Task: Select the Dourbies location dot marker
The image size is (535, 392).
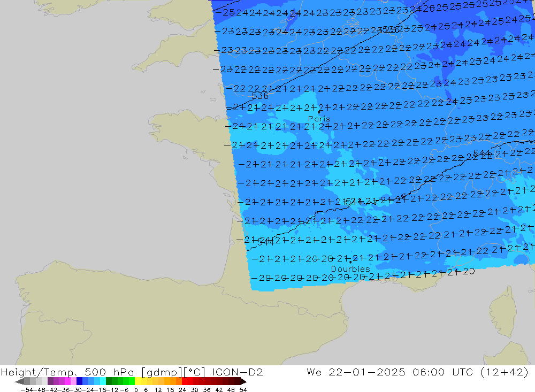Action: click(350, 262)
